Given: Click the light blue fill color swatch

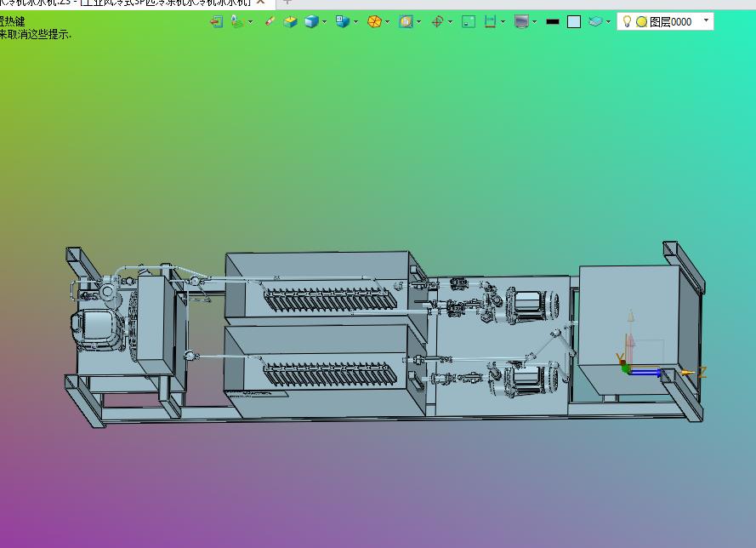Looking at the screenshot, I should (x=574, y=22).
